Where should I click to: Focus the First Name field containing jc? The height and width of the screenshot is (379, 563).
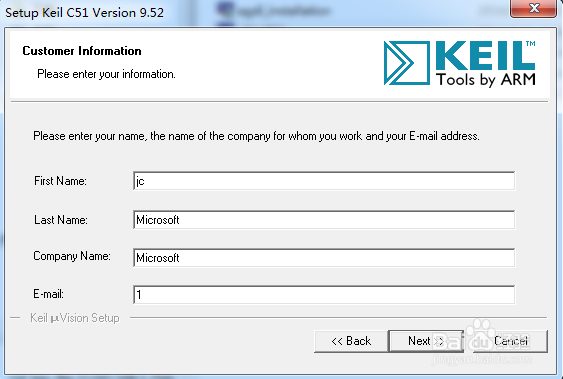click(324, 181)
